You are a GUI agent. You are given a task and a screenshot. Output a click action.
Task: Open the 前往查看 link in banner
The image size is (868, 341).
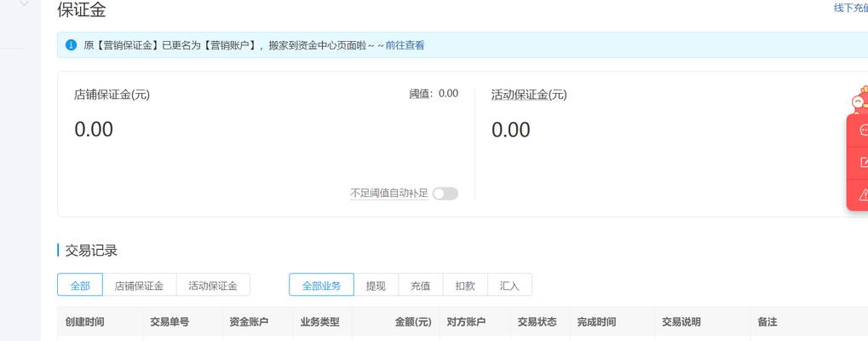pyautogui.click(x=405, y=45)
